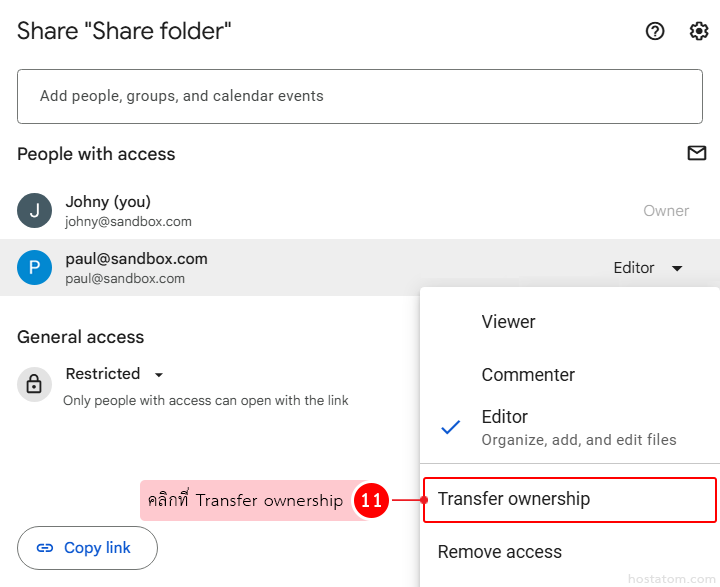Viewport: 720px width, 587px height.
Task: Choose Remove access option
Action: (x=499, y=552)
